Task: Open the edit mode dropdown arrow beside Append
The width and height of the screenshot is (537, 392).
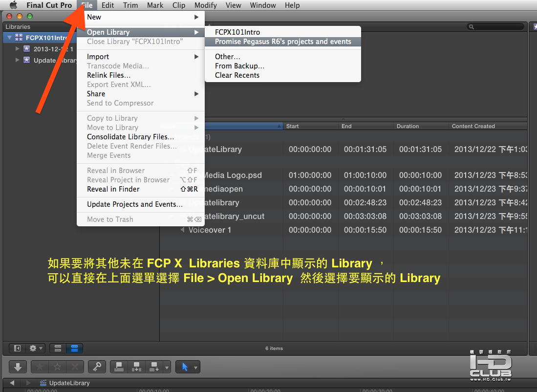Action: [x=167, y=368]
